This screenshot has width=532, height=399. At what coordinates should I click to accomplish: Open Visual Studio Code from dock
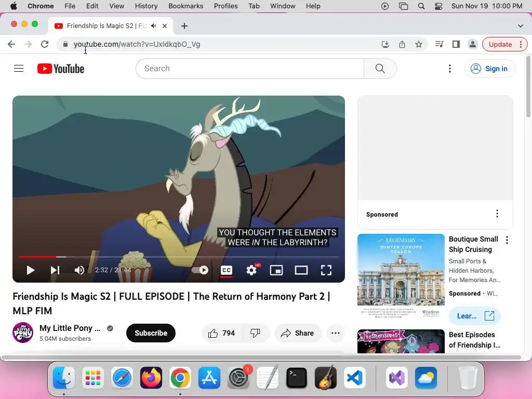click(354, 378)
